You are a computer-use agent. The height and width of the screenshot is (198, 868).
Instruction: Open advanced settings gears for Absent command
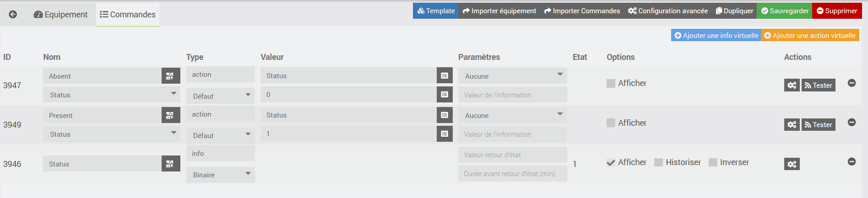(x=792, y=85)
